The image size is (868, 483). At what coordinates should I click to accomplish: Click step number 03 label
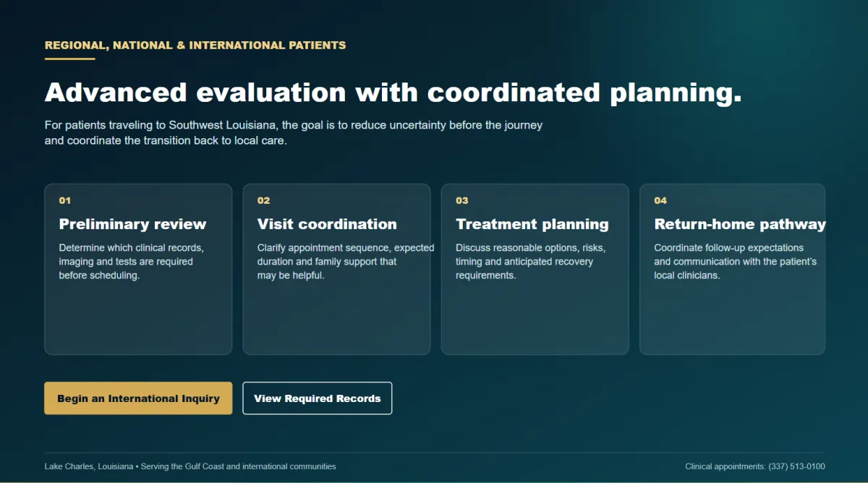(462, 200)
